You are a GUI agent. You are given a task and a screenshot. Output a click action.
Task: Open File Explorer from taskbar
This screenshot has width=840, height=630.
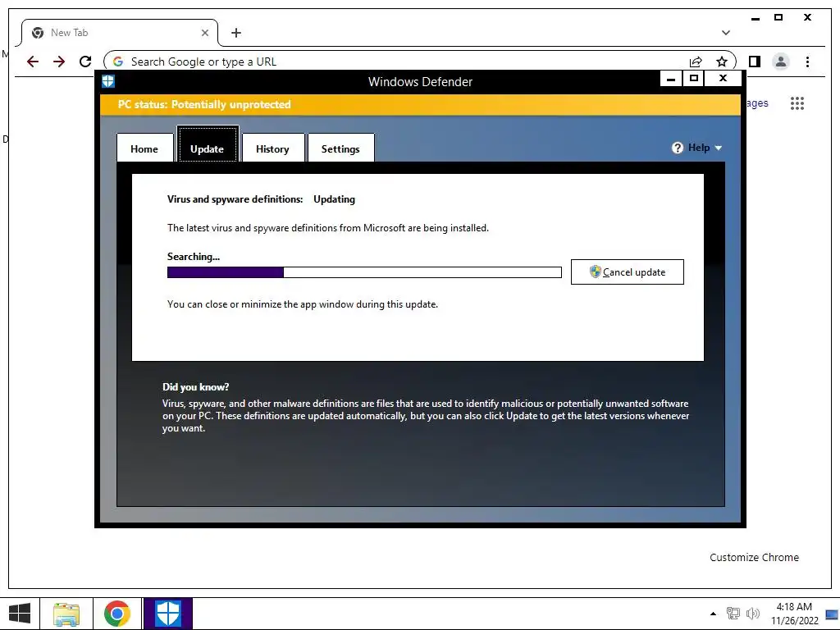(x=66, y=614)
